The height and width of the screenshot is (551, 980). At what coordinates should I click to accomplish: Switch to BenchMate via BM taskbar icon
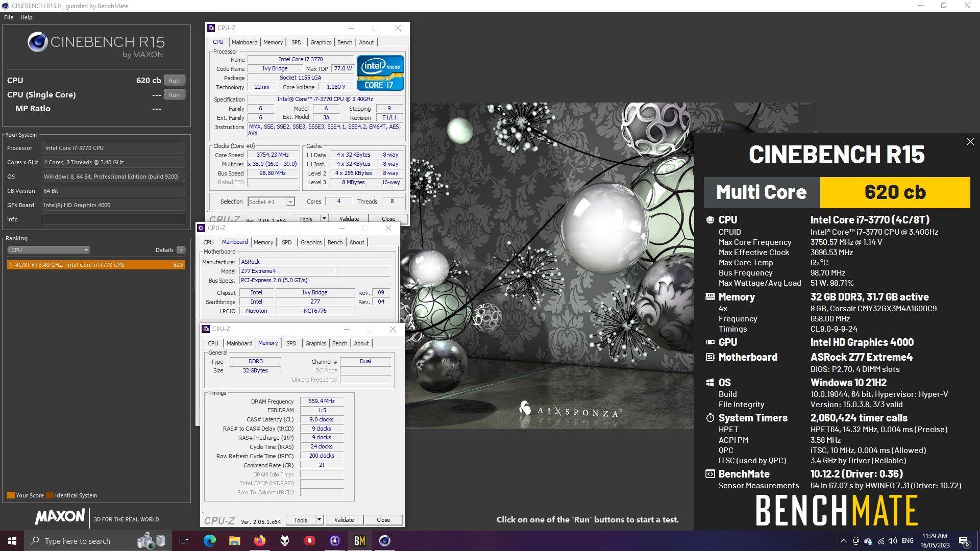[360, 541]
